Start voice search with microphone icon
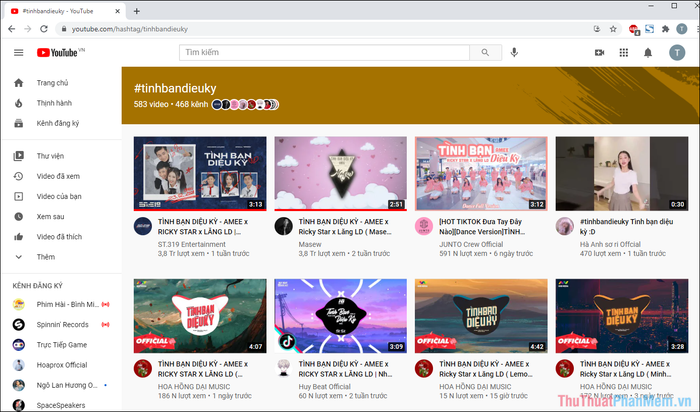 (514, 52)
